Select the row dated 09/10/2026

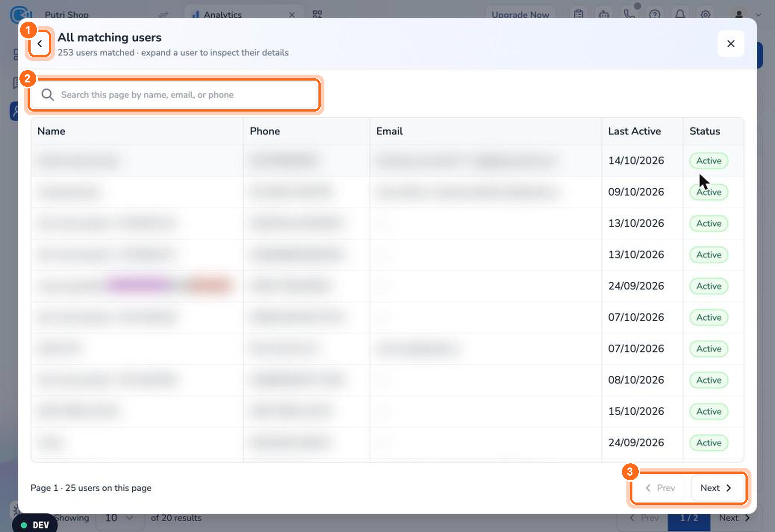pyautogui.click(x=387, y=192)
